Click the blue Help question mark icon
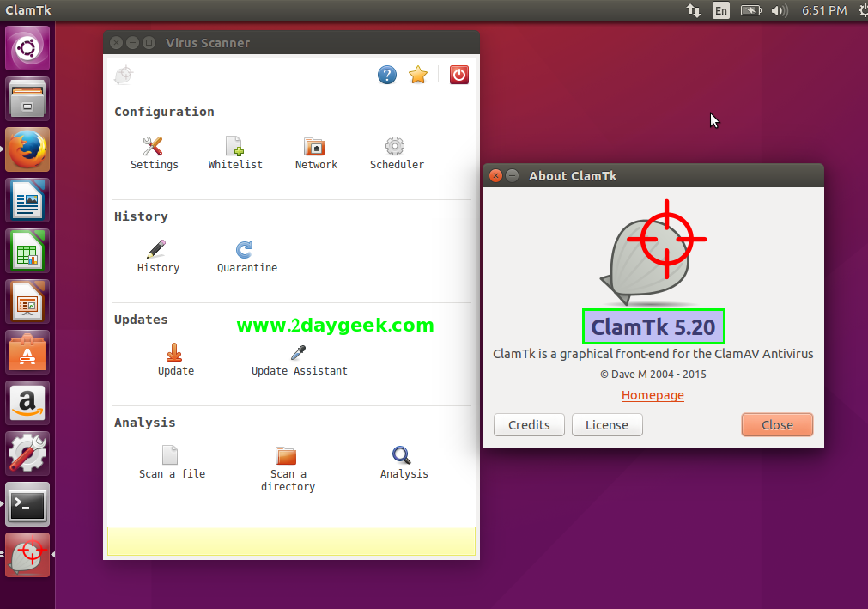 (387, 75)
